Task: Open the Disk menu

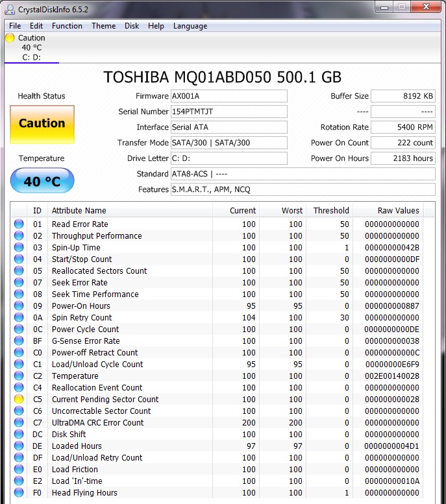Action: (x=132, y=26)
